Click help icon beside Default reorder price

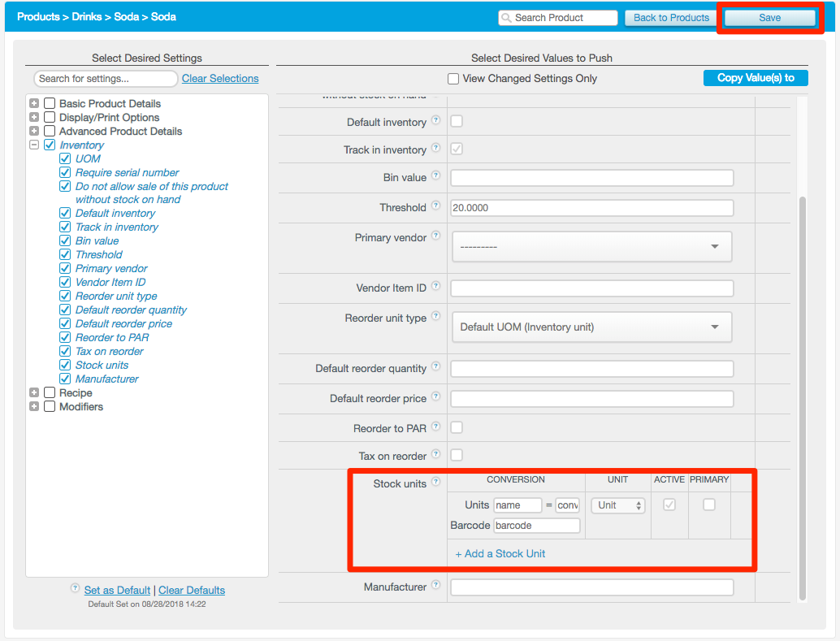(436, 397)
